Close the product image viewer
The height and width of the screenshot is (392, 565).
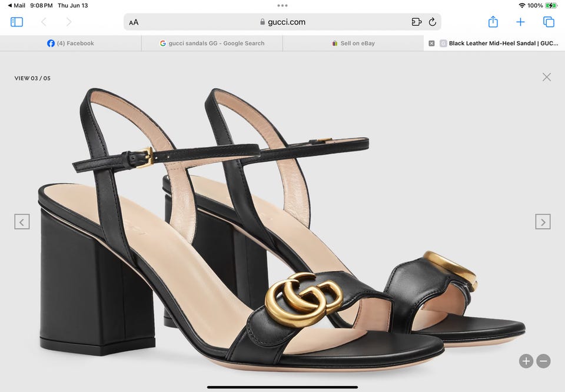(547, 77)
